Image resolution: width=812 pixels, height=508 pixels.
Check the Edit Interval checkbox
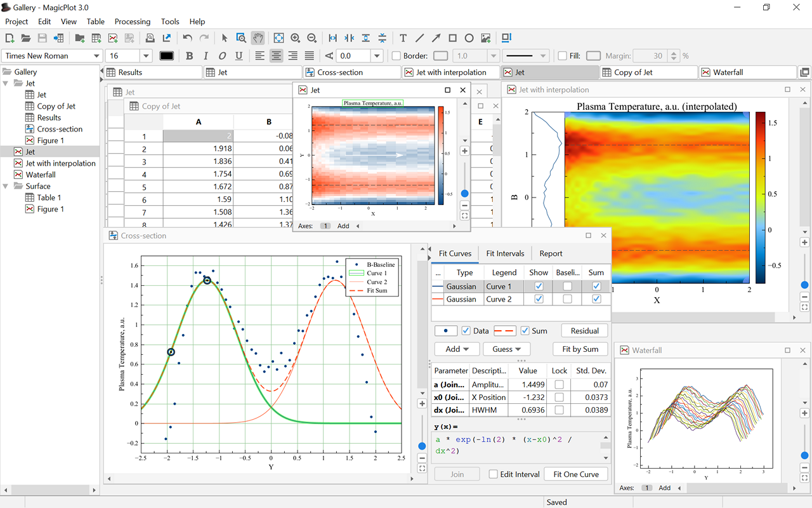pyautogui.click(x=494, y=474)
